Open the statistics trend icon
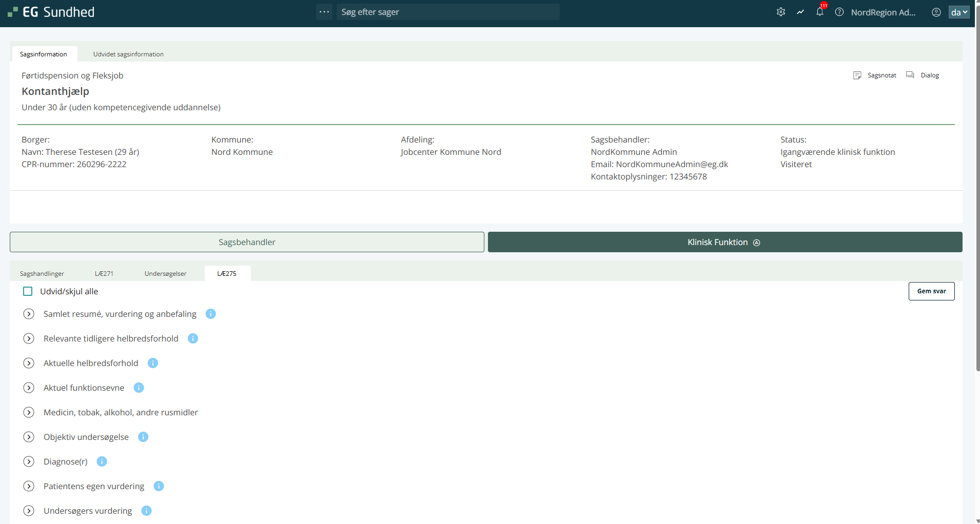Screen dimensions: 980x524 coord(800,12)
